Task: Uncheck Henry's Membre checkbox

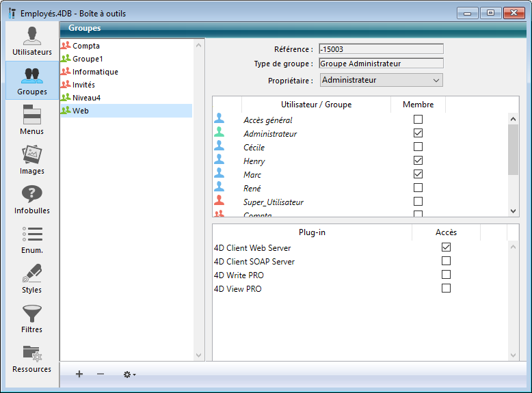Action: pos(418,161)
